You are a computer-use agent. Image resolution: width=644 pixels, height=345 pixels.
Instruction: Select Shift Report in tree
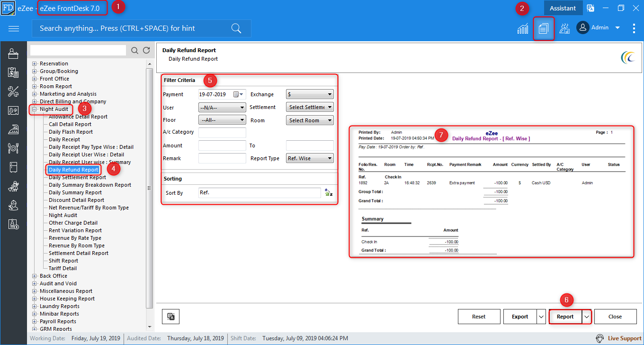tap(63, 261)
